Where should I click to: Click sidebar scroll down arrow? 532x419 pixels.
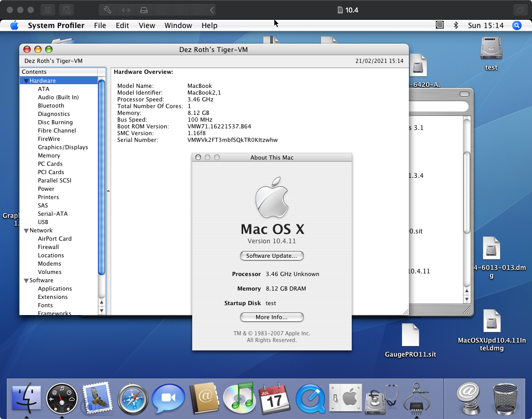click(x=101, y=310)
